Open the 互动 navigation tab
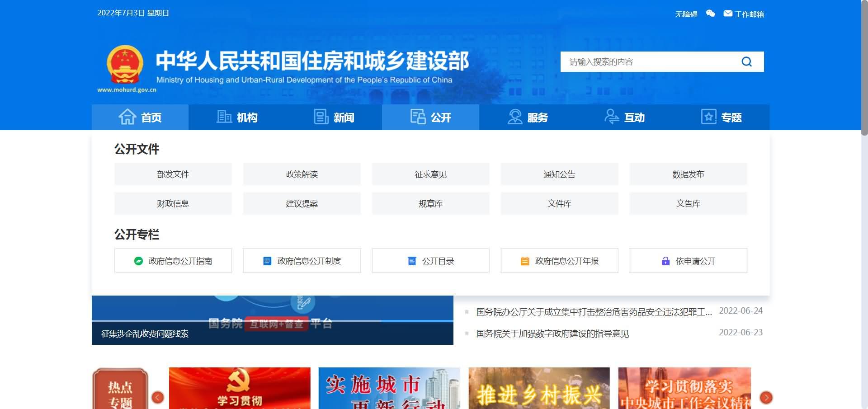Screen dimensions: 868x409 [624, 117]
